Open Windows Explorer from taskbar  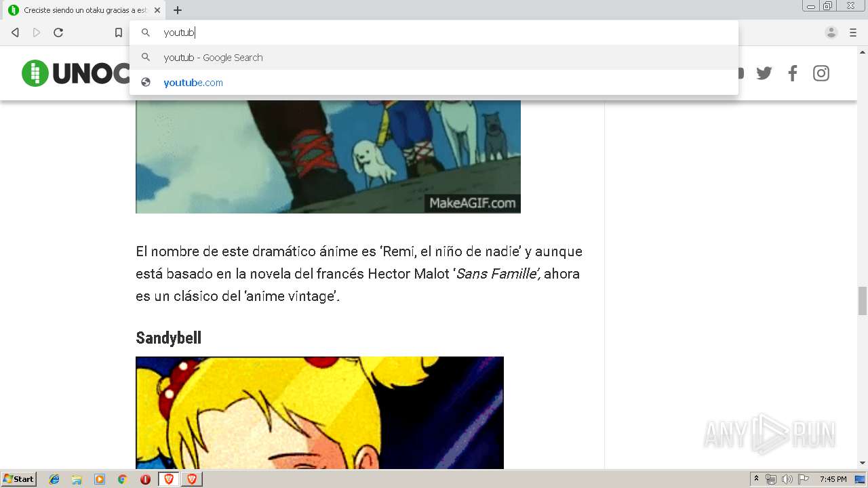pos(77,479)
